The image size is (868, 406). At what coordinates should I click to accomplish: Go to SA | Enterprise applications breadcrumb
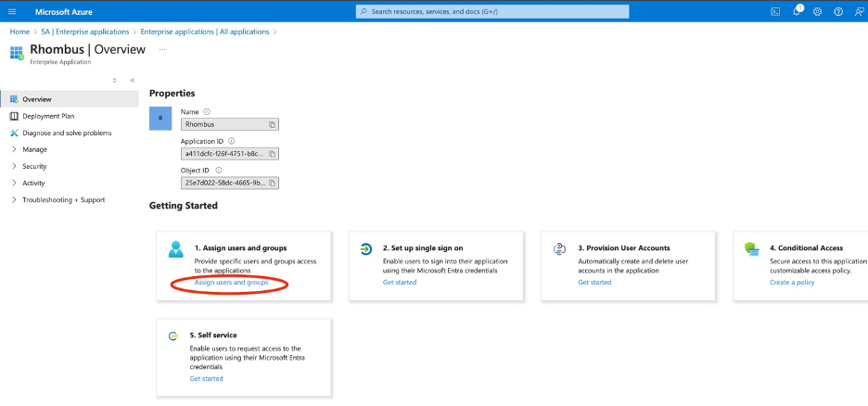(x=85, y=32)
